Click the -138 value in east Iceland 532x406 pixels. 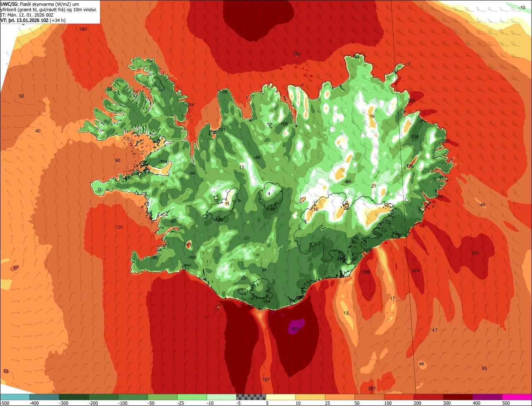414,137
